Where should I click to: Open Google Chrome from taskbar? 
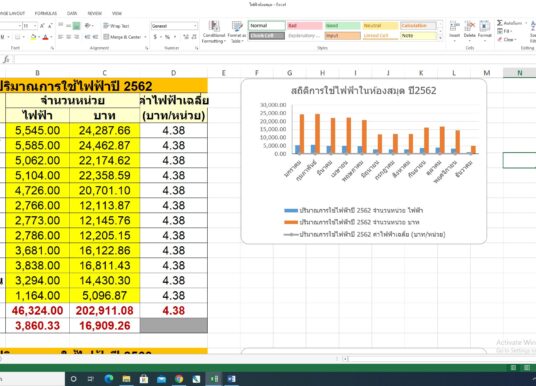click(x=179, y=378)
